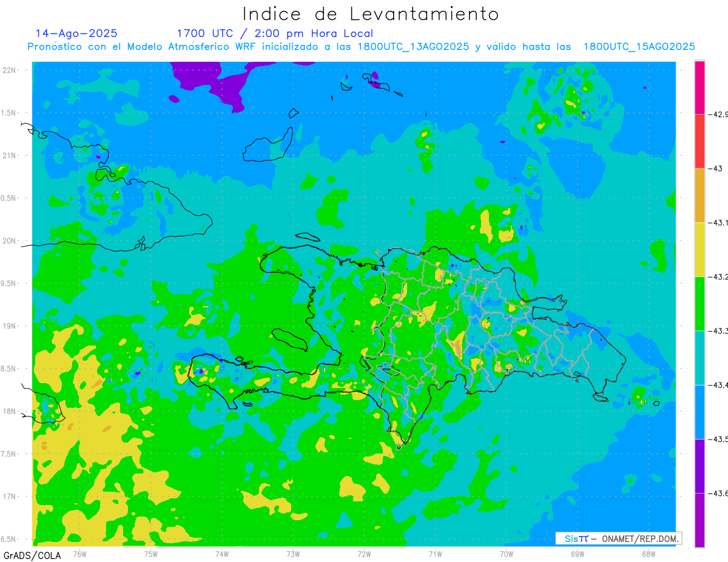Image resolution: width=728 pixels, height=562 pixels.
Task: Click the red swatch in the color bar
Action: pyautogui.click(x=699, y=141)
